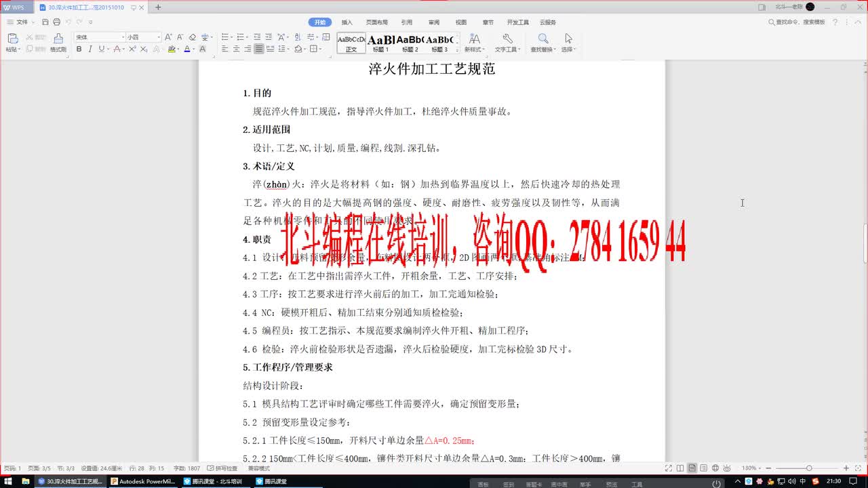Open a new document tab with plus
Viewport: 868px width, 488px height.
pos(158,7)
